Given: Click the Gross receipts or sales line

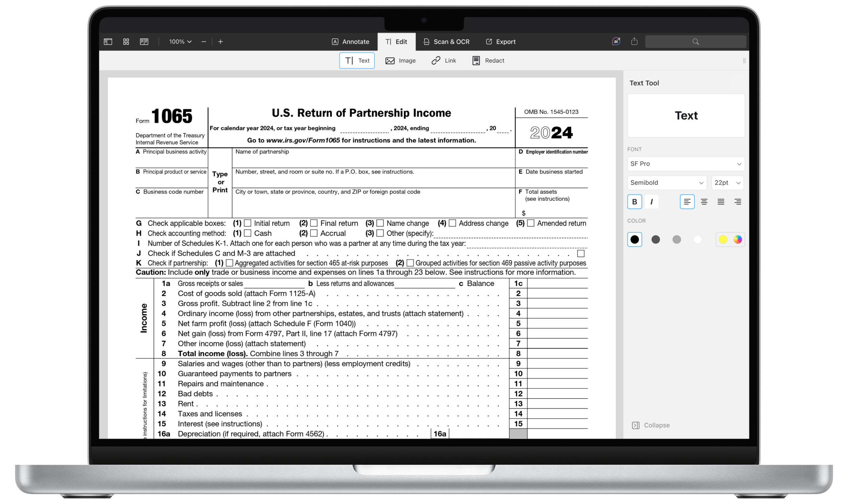Looking at the screenshot, I should coord(274,284).
